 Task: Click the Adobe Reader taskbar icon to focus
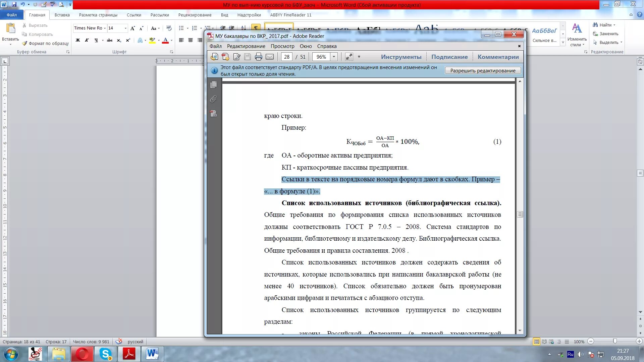pos(128,354)
